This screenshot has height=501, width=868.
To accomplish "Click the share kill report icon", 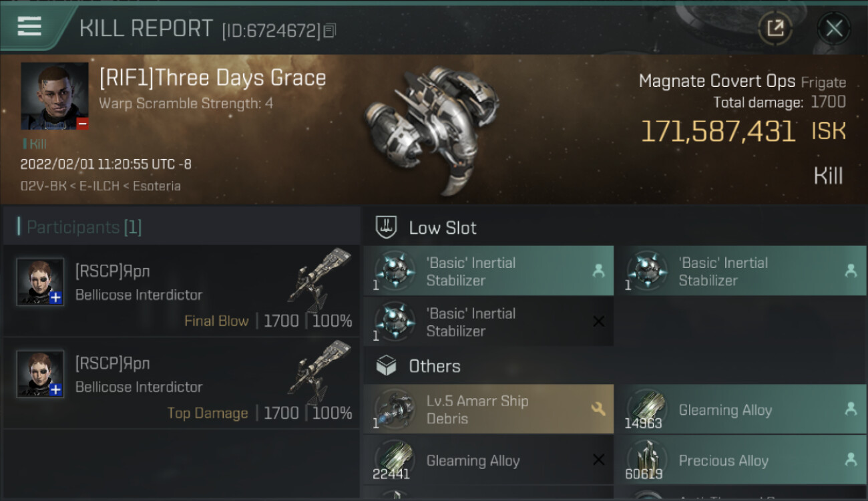I will 775,28.
